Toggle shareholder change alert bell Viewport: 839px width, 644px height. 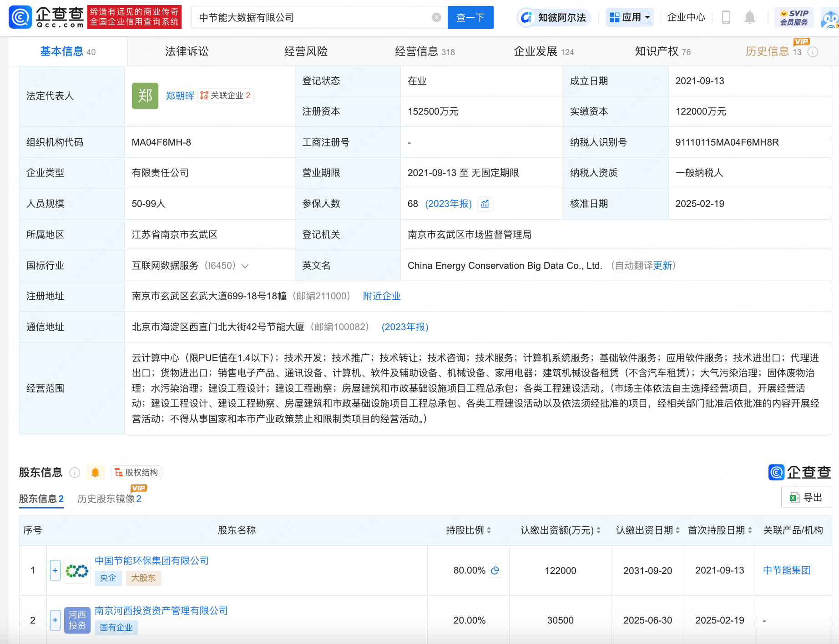coord(95,473)
